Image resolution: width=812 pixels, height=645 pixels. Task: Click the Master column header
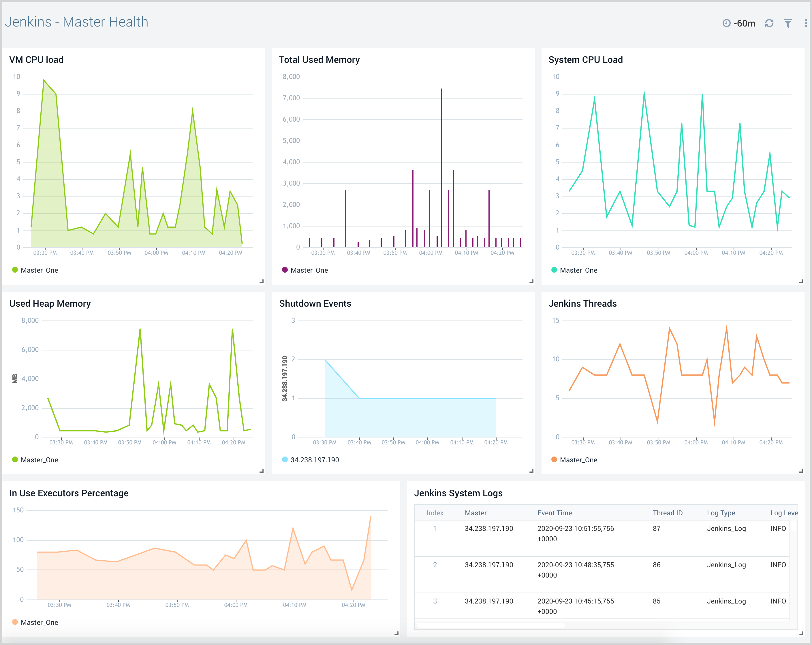click(475, 513)
